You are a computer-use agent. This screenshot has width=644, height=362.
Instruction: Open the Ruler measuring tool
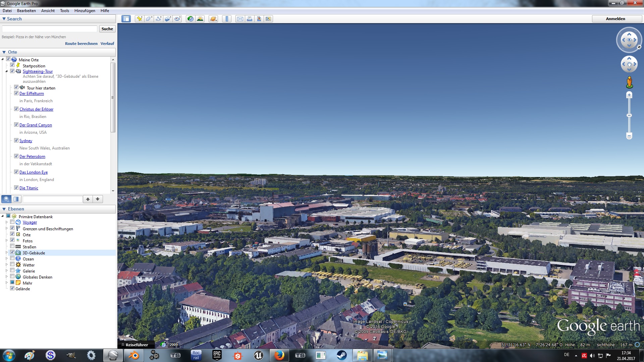(x=227, y=19)
